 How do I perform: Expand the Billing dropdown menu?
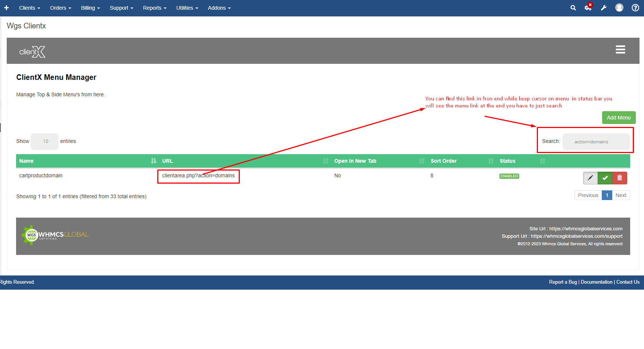point(90,8)
